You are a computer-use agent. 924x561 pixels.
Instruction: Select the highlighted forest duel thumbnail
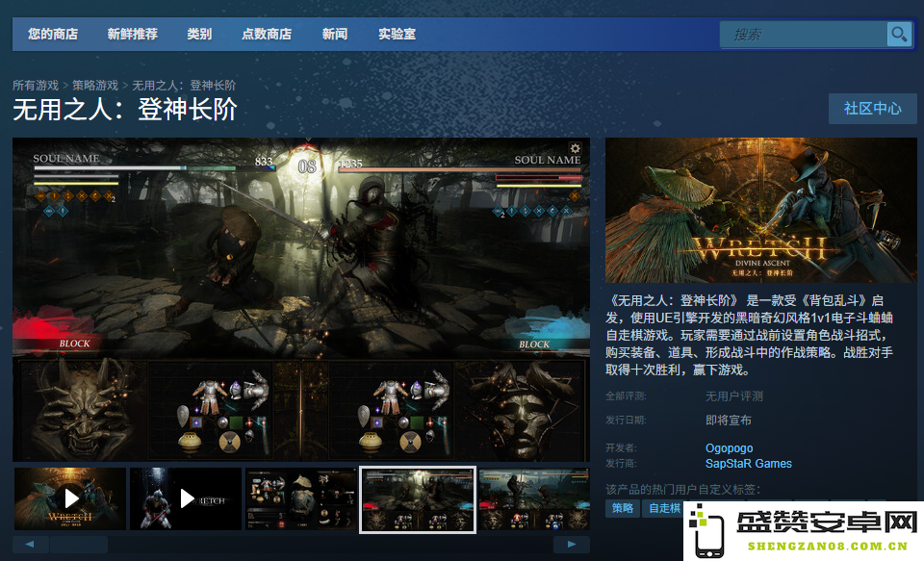click(x=417, y=499)
